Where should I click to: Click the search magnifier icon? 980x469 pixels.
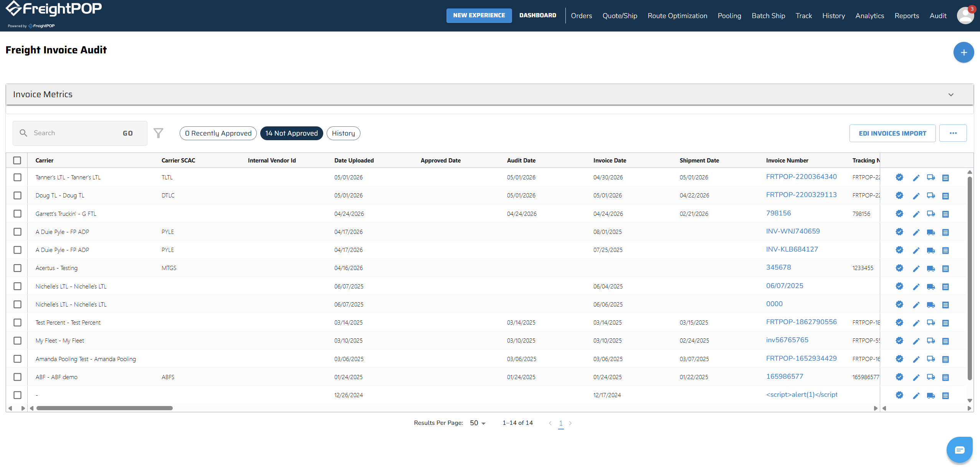(23, 133)
